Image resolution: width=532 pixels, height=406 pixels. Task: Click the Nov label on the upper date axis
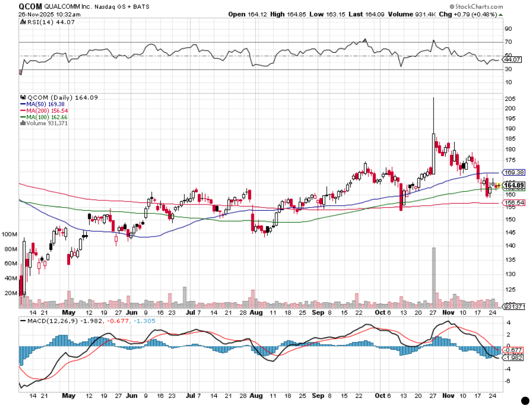tap(448, 313)
